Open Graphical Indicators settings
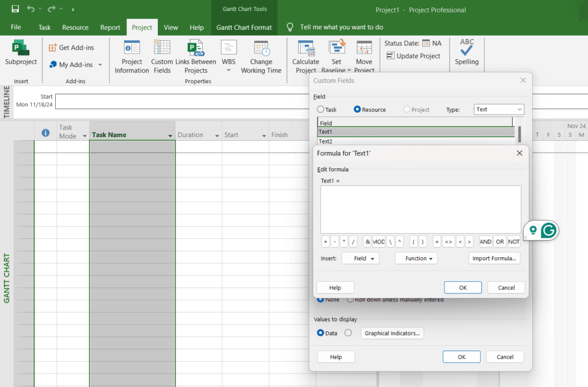 coord(392,333)
